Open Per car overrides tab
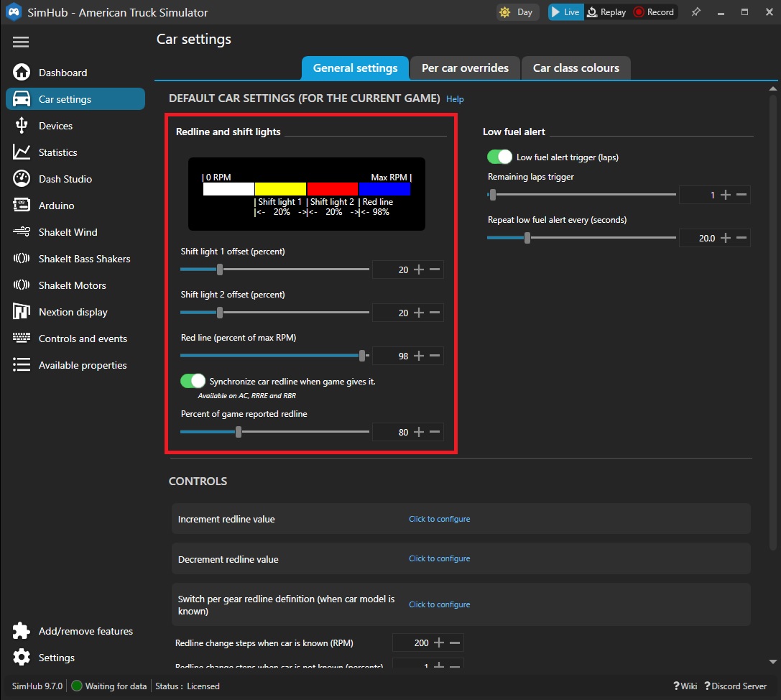The width and height of the screenshot is (781, 700). [465, 68]
